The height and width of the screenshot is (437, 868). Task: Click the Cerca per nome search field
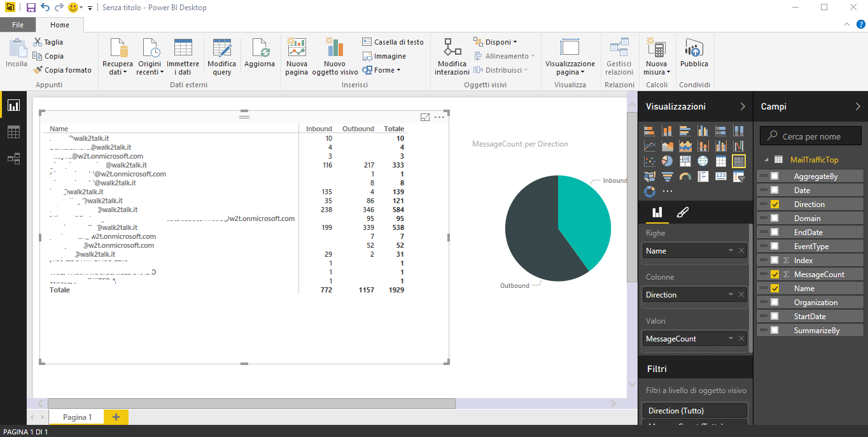810,136
